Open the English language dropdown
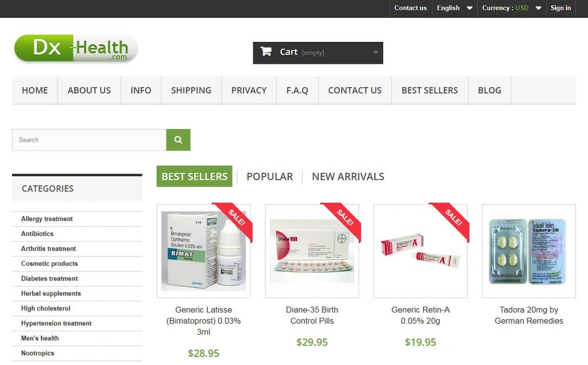This screenshot has width=588, height=365. 454,8
